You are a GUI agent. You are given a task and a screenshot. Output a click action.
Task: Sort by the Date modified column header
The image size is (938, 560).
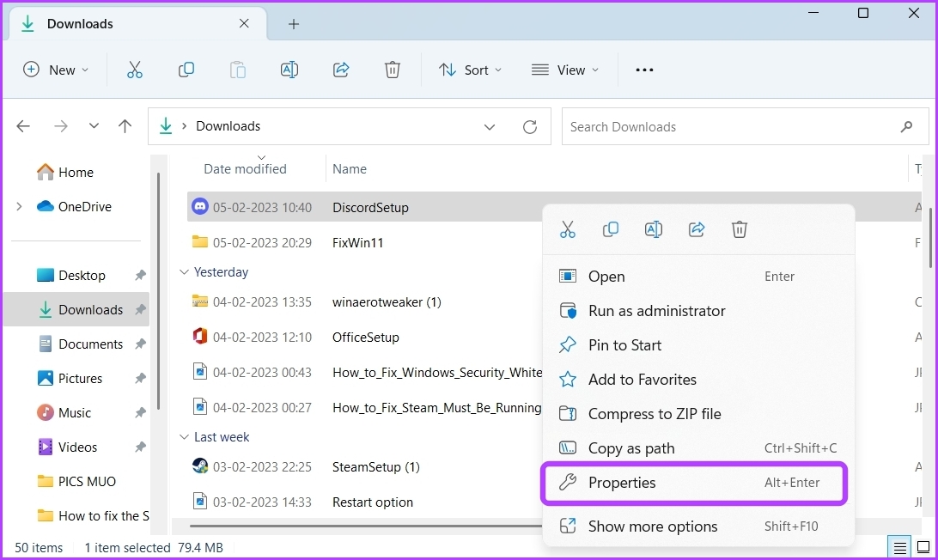pos(246,168)
